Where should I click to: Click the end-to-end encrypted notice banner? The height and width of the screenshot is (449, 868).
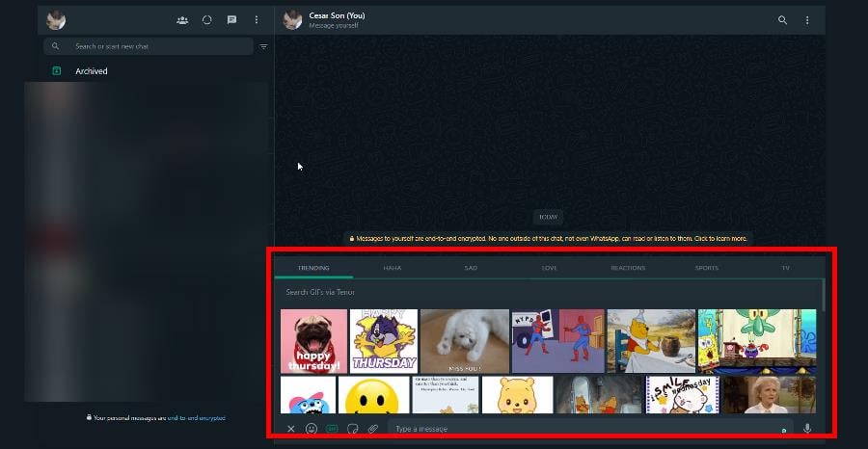[x=548, y=239]
